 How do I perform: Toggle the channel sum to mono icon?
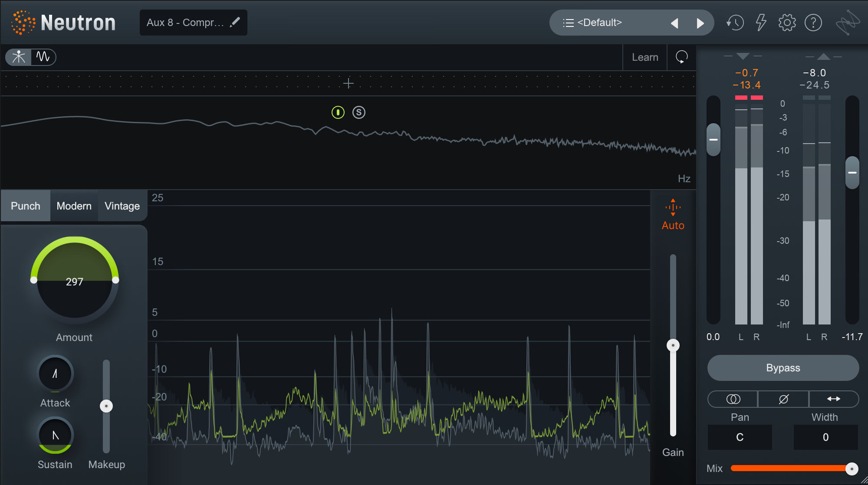click(x=733, y=399)
